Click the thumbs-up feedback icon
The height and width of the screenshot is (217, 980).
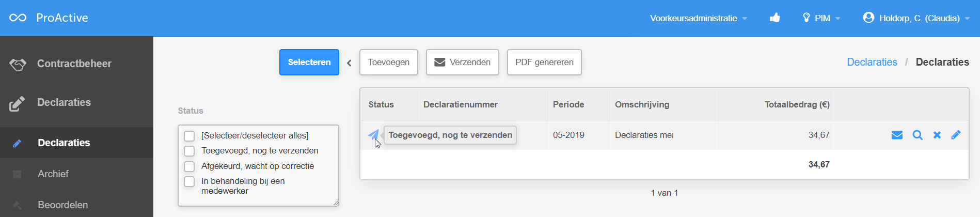point(774,18)
